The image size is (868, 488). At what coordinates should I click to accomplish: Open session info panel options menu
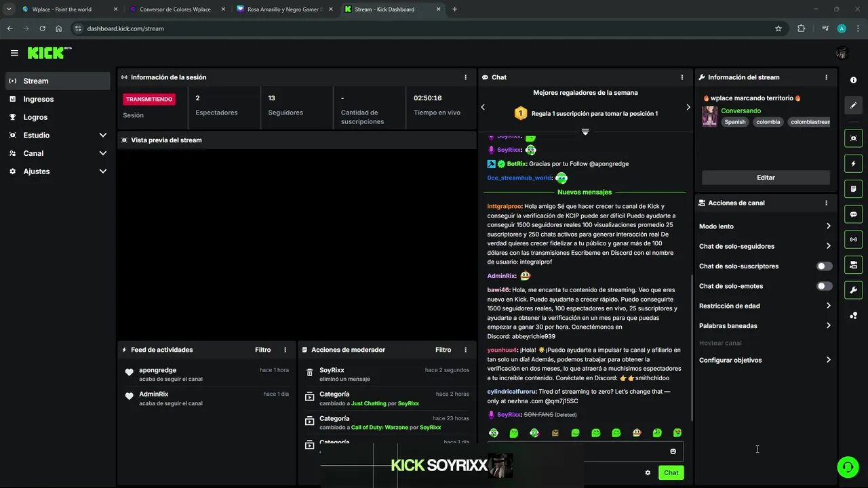point(465,77)
